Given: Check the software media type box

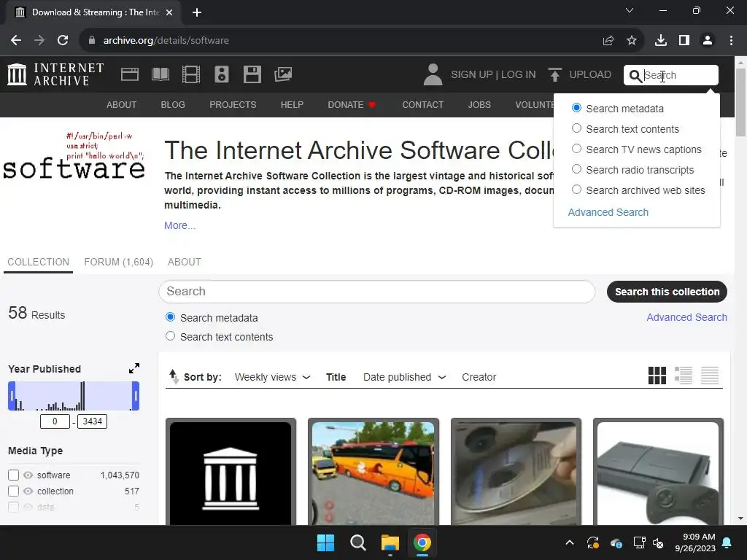Looking at the screenshot, I should point(13,475).
